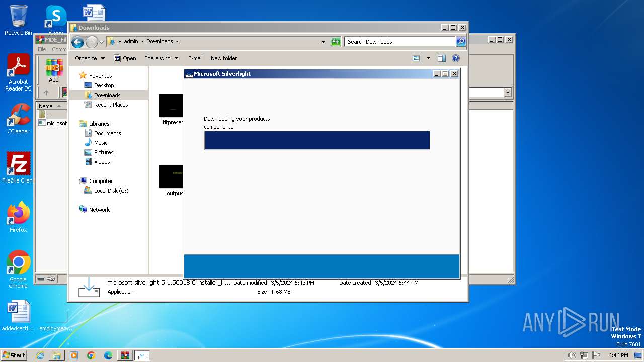Open WinRAR address dropdown arrow
The image size is (644, 362).
tap(508, 93)
